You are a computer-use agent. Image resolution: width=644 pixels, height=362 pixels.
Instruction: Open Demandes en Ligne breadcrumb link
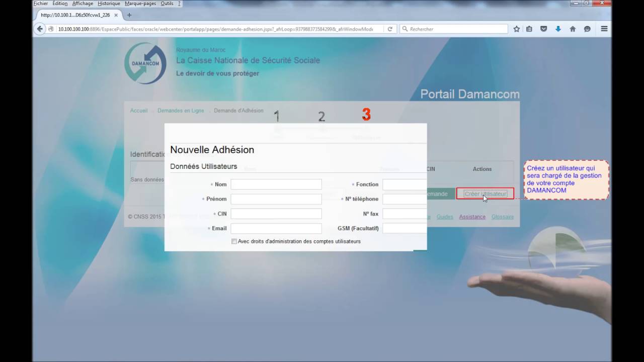pos(181,111)
